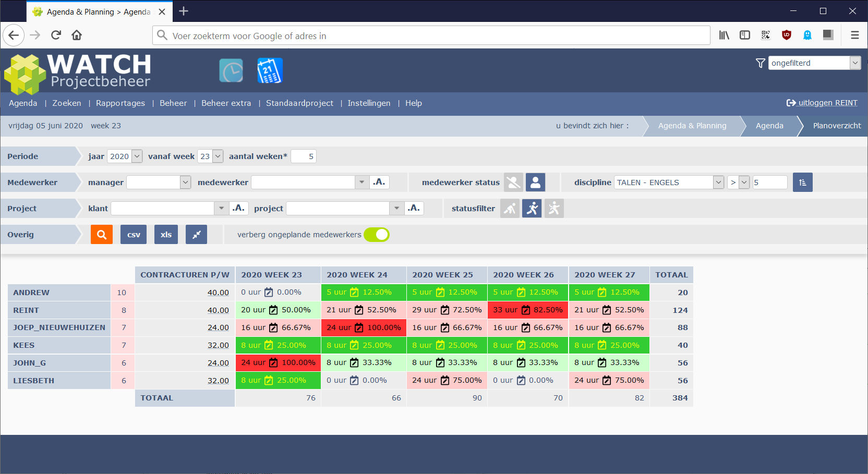Open the time clock module icon
This screenshot has height=474, width=868.
[x=231, y=71]
